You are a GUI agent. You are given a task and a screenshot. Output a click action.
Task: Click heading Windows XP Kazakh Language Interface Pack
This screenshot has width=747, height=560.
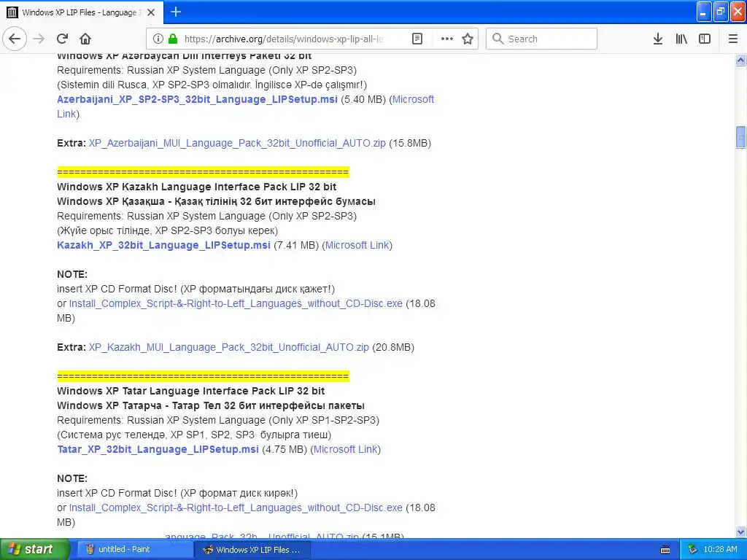point(197,187)
